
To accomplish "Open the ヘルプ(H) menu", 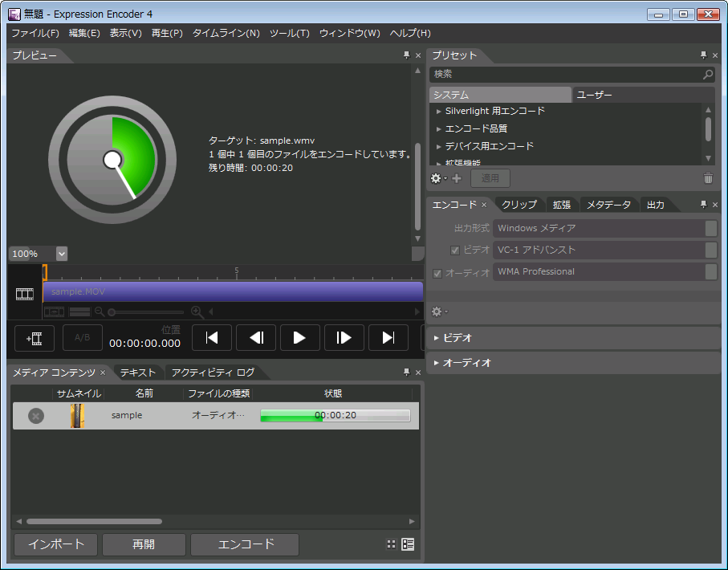I will coord(410,33).
